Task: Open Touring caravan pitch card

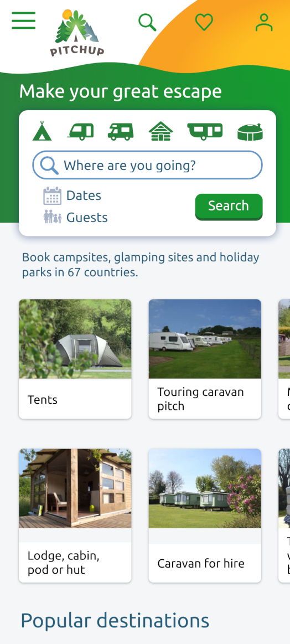Action: pyautogui.click(x=205, y=359)
